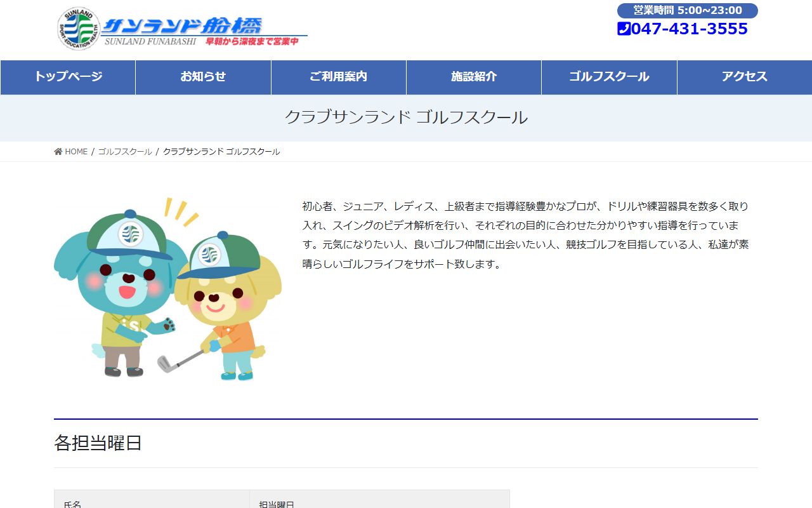Open the アクセス menu item

[x=745, y=77]
